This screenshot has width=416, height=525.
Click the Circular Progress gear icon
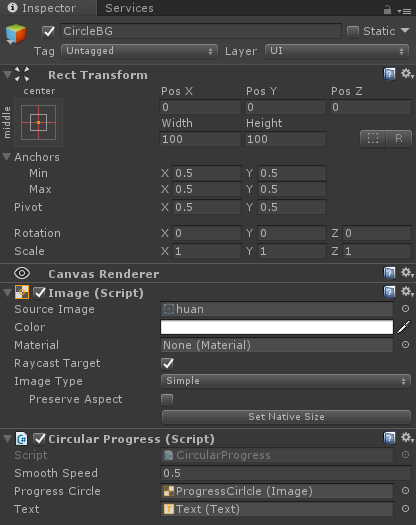pos(407,438)
